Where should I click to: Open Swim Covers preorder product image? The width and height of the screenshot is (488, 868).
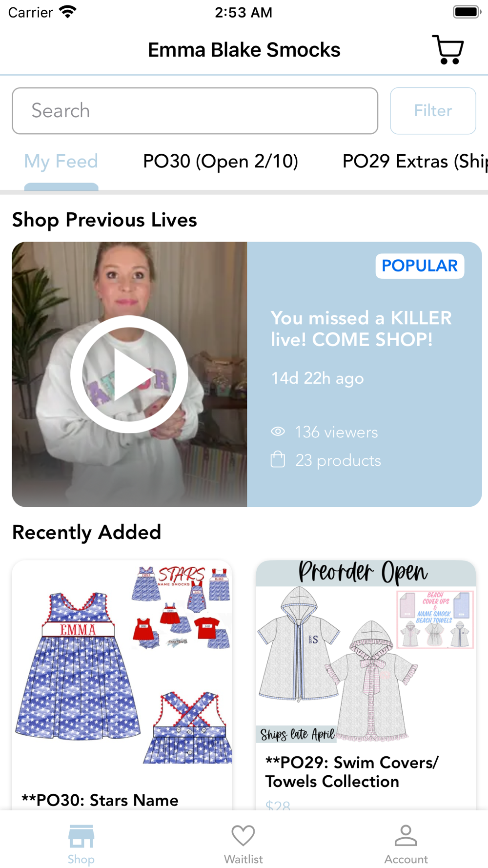[366, 652]
